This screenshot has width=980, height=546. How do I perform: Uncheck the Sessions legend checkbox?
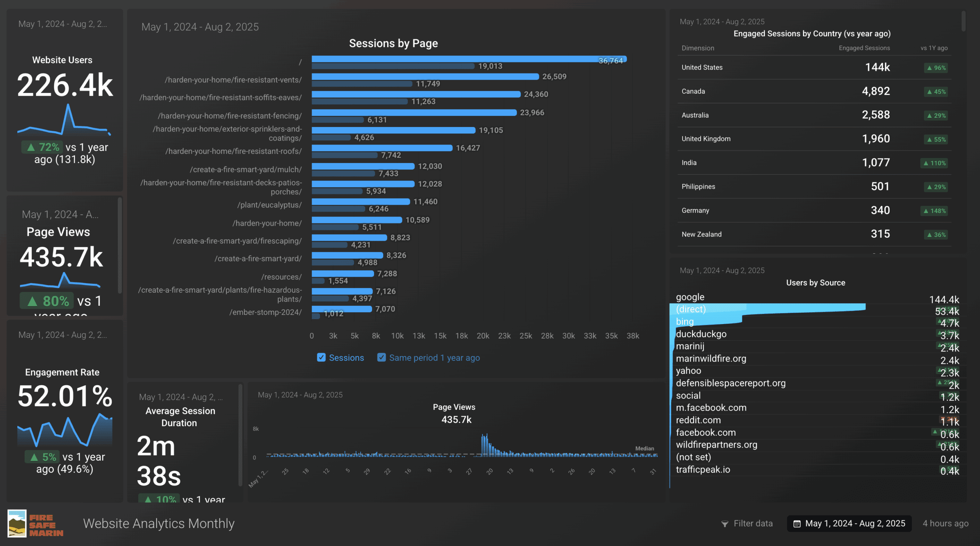[x=321, y=357]
